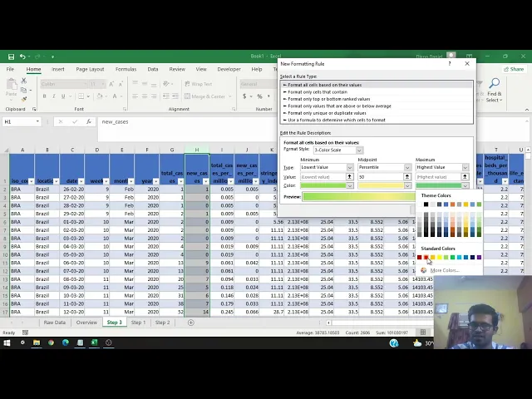Screen dimensions: 532x399
Task: Click the Insert Function fx icon
Action: click(x=89, y=121)
